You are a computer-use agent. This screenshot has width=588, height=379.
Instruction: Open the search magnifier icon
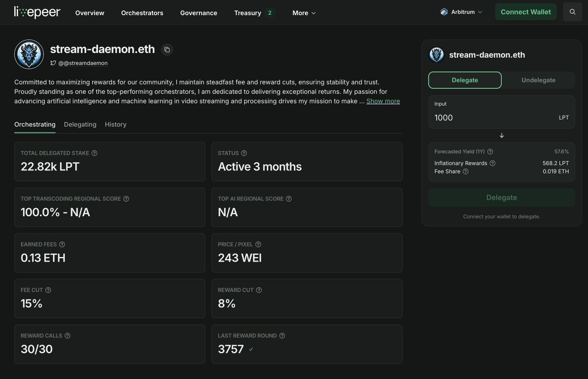pos(572,12)
